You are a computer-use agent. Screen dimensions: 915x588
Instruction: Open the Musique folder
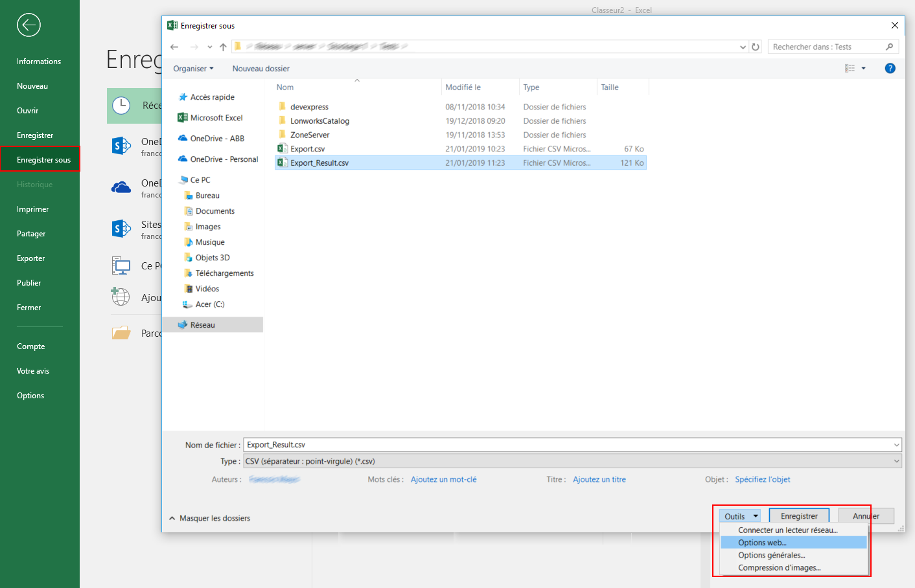[210, 242]
